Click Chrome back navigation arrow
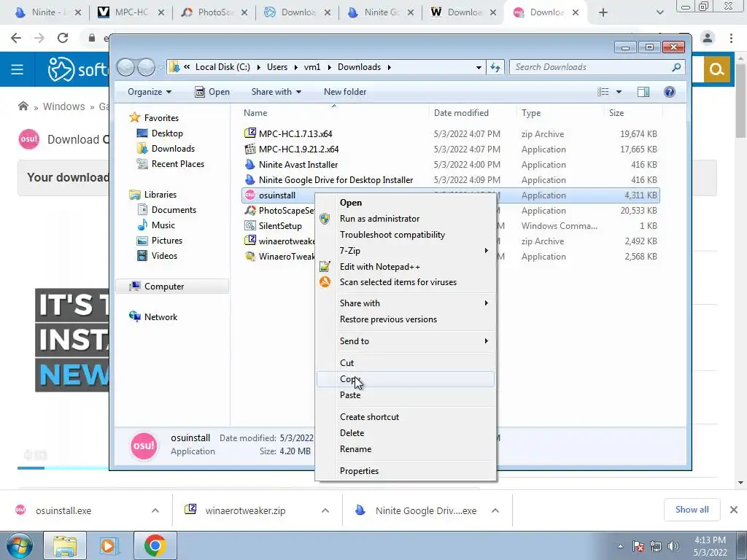747x560 pixels. coord(16,38)
